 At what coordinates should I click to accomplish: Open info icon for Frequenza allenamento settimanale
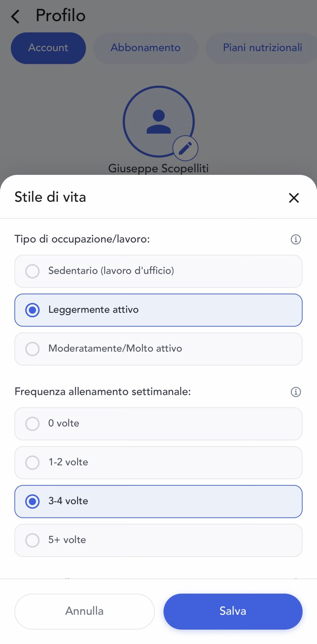coord(296,392)
